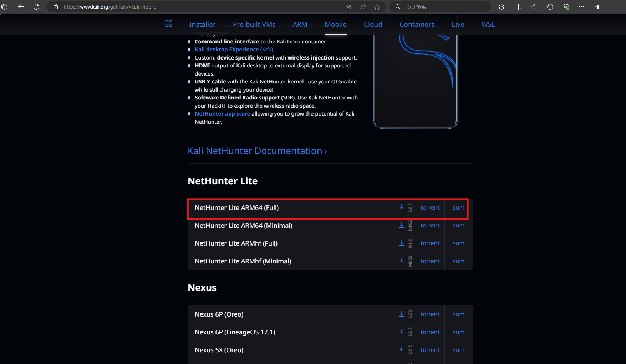626x364 pixels.
Task: Select the WSL navigation tab
Action: point(488,24)
